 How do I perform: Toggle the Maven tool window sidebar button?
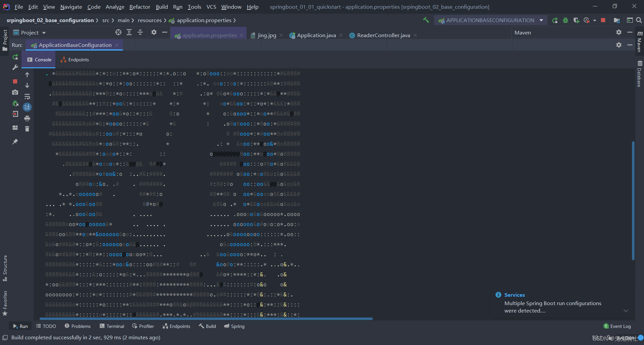(640, 42)
